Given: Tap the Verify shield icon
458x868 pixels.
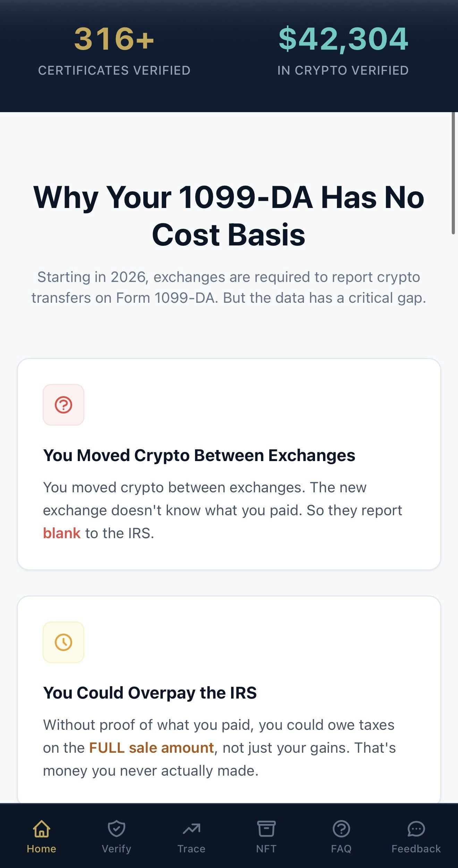Looking at the screenshot, I should click(x=116, y=828).
